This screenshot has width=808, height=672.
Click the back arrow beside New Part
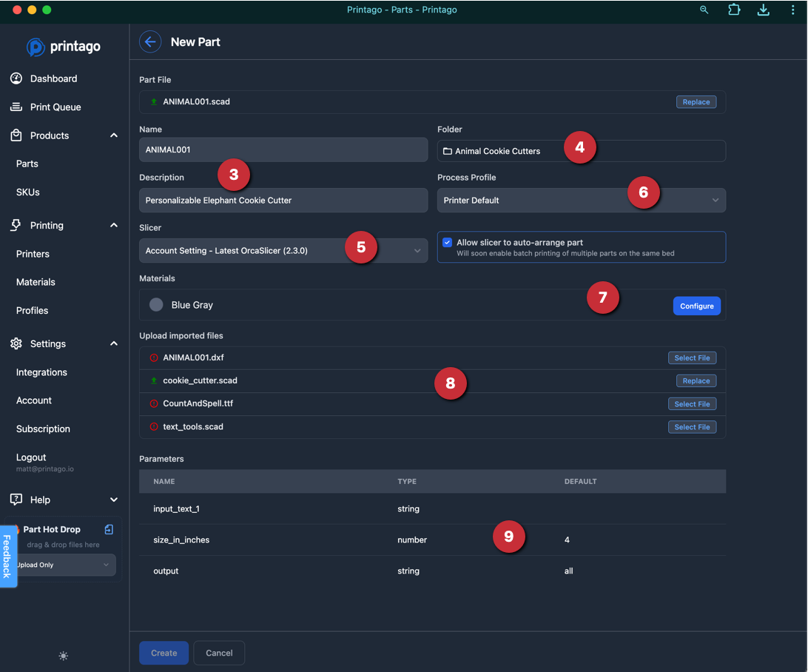tap(150, 41)
